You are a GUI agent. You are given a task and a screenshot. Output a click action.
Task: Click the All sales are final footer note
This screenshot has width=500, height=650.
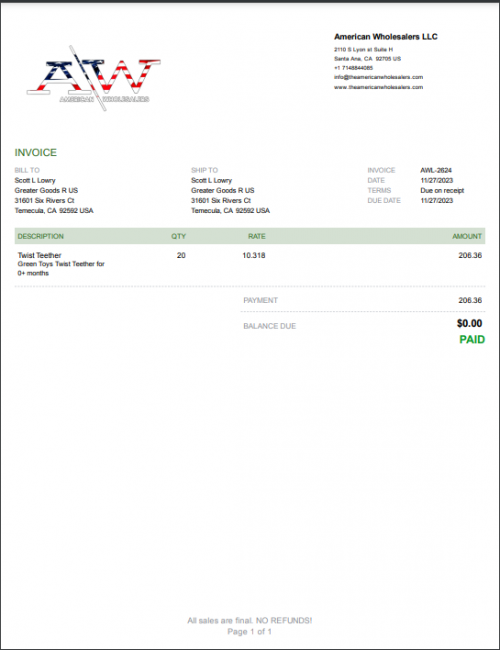pyautogui.click(x=250, y=621)
